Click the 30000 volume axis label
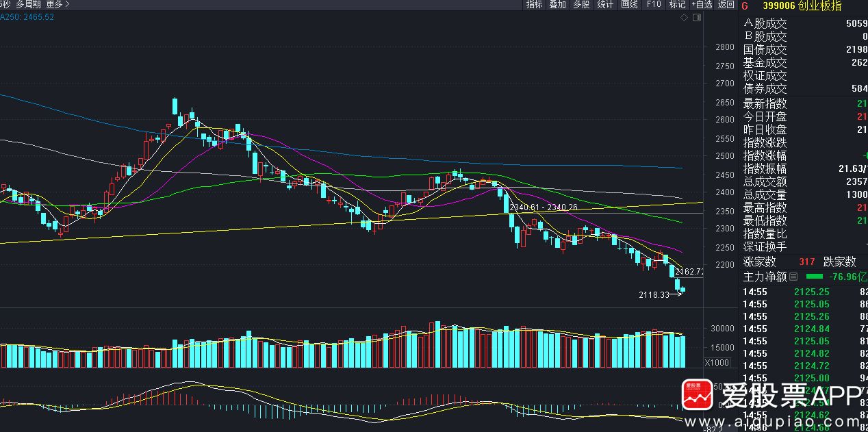The height and width of the screenshot is (432, 868). click(723, 329)
